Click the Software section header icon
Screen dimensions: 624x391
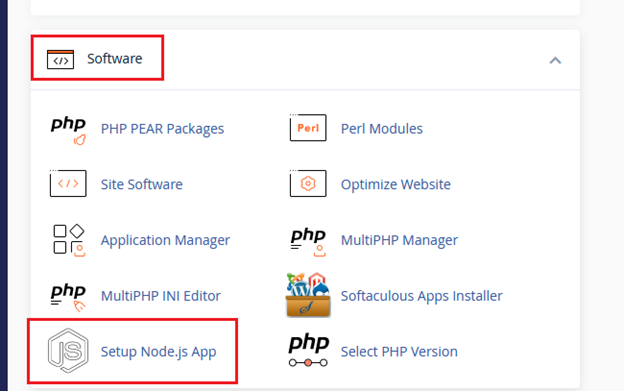pyautogui.click(x=60, y=59)
